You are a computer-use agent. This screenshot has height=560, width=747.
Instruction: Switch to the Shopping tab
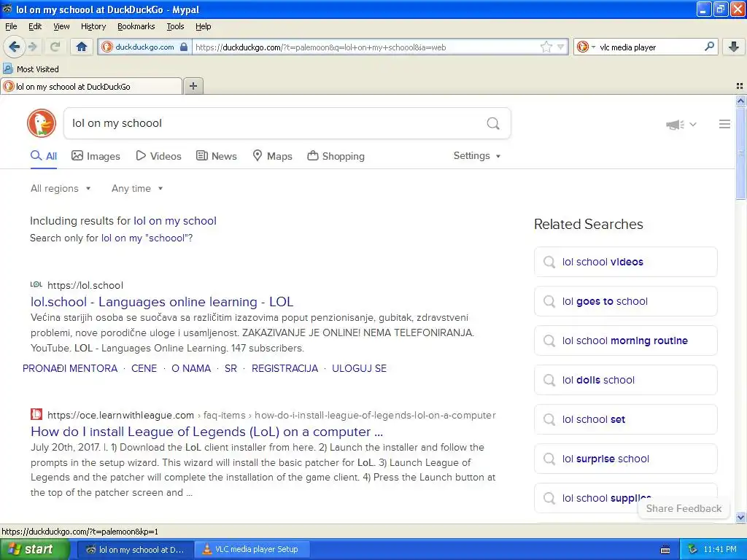click(336, 156)
